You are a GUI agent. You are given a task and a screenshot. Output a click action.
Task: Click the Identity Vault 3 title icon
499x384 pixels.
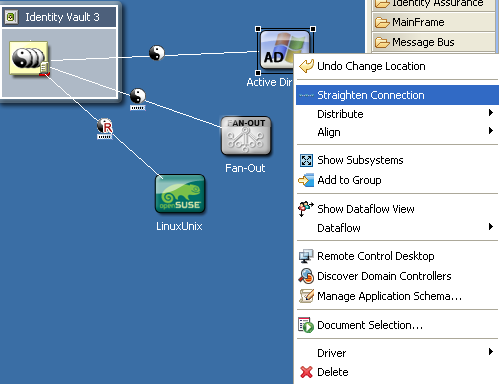coord(11,17)
